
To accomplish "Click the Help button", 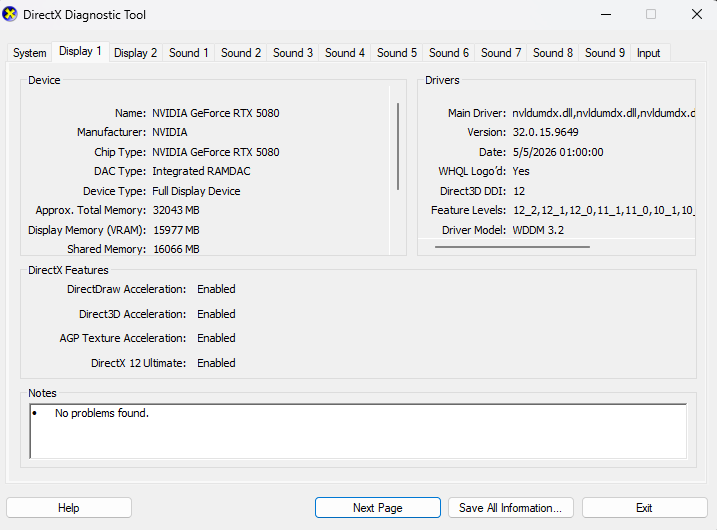I will pyautogui.click(x=69, y=508).
